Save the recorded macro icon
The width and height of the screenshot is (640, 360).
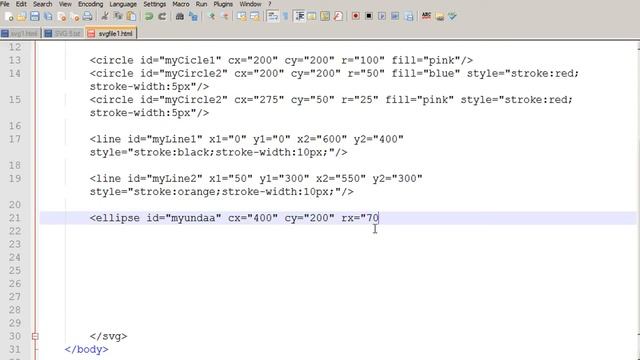408,16
